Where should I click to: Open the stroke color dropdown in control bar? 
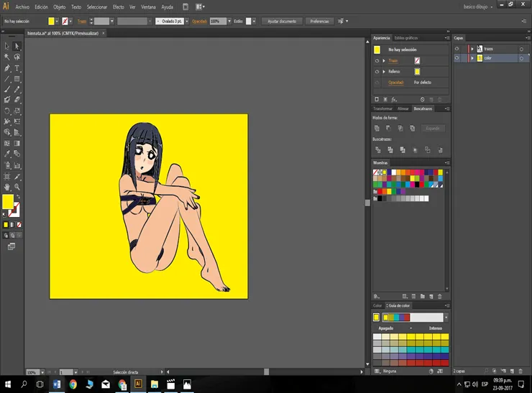[x=70, y=22]
